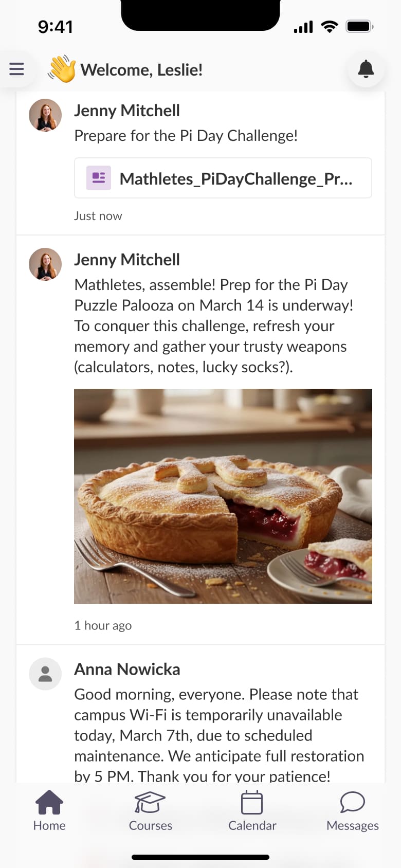Open notifications with the bell icon
This screenshot has width=401, height=868.
coord(366,69)
